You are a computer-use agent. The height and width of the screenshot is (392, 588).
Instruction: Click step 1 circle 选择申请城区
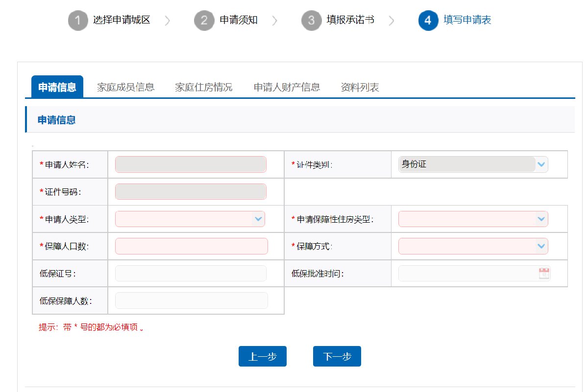coord(78,21)
